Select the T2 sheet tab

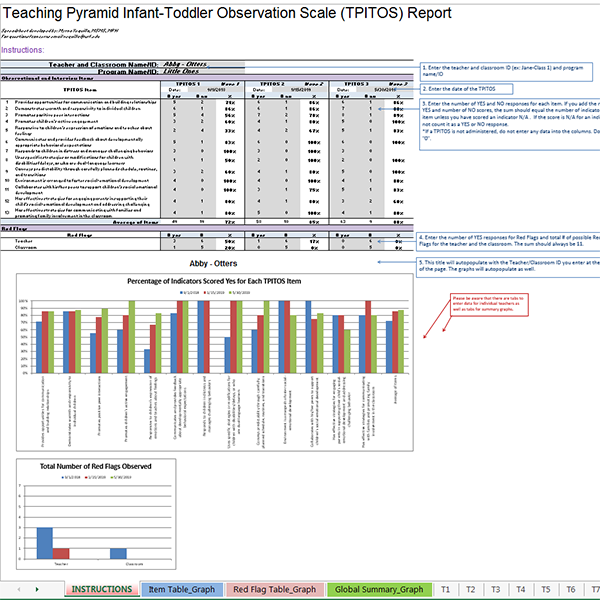point(470,589)
